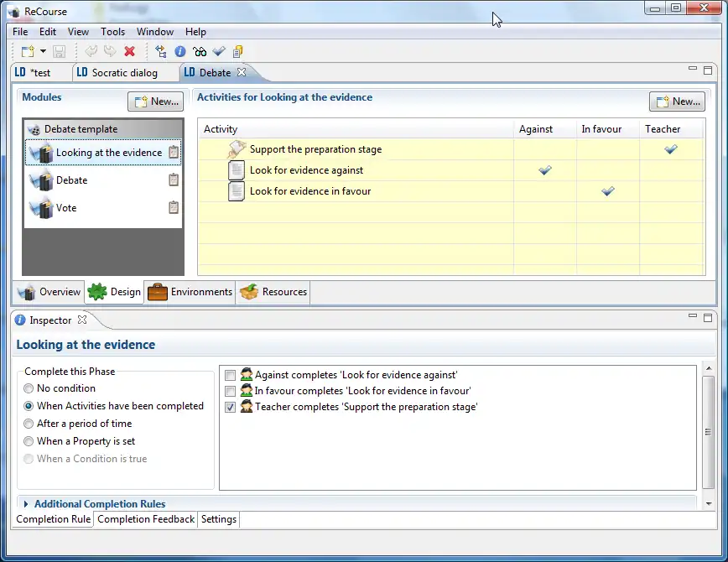Image resolution: width=728 pixels, height=562 pixels.
Task: Uncheck 'Teacher completes Support the preparation stage'
Action: coord(231,408)
